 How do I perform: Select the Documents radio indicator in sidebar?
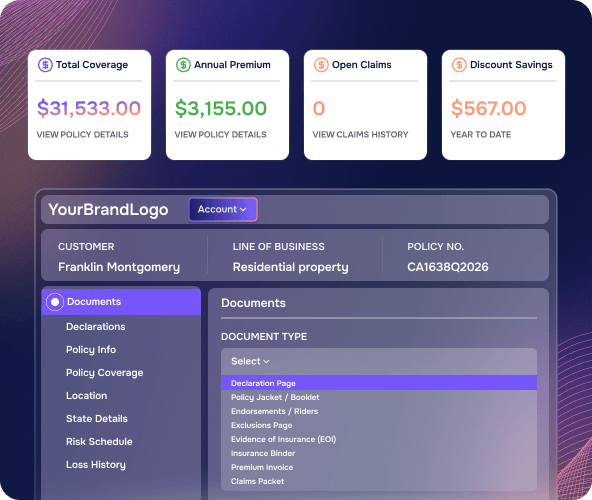tap(55, 302)
